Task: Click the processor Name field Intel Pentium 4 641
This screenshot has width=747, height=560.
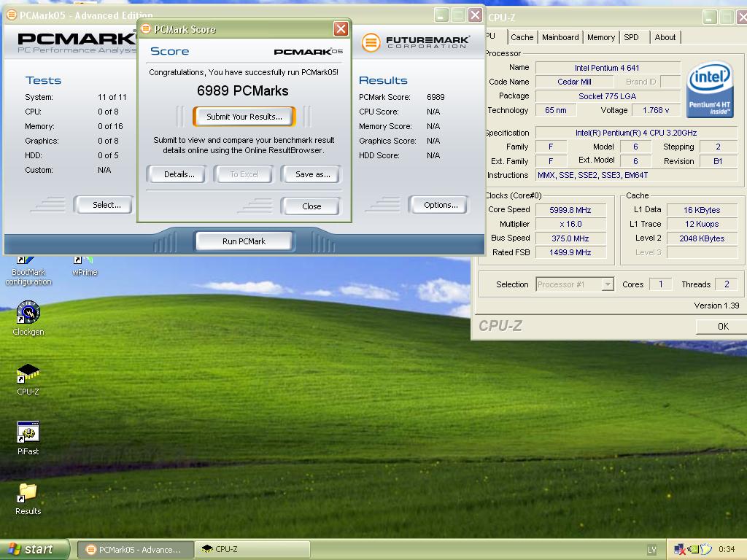Action: pos(608,68)
